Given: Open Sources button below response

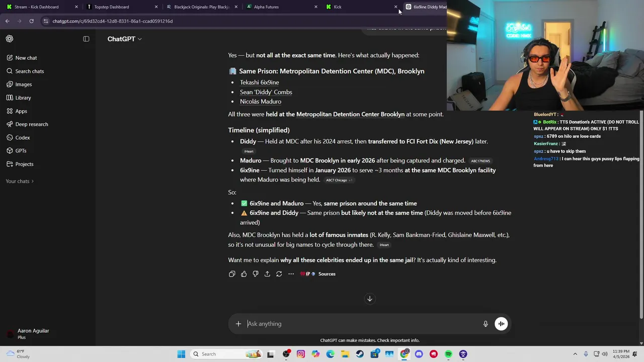Looking at the screenshot, I should [318, 274].
